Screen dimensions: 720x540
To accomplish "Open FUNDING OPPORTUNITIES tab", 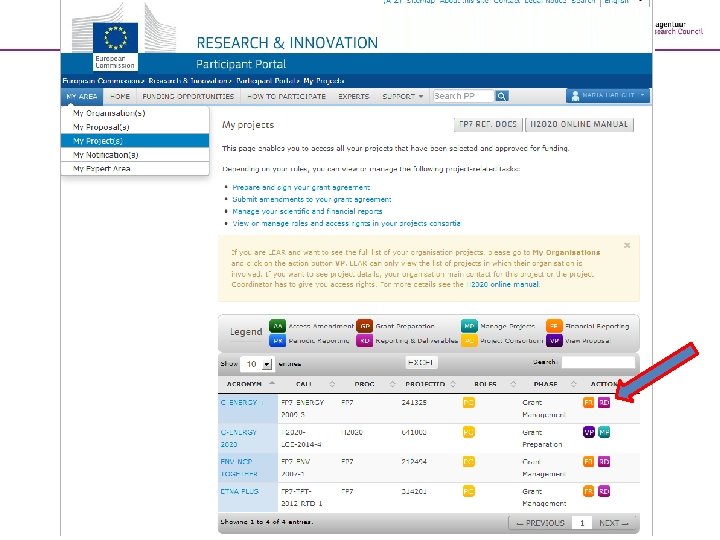I will (188, 96).
